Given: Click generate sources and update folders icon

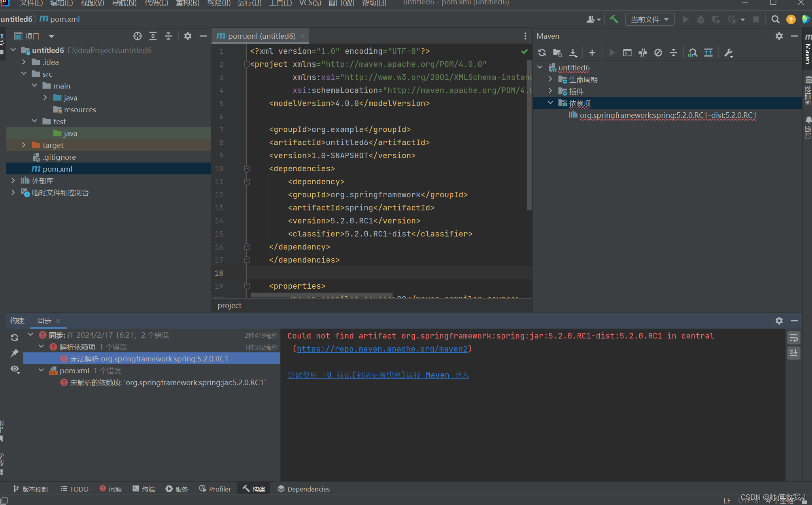Looking at the screenshot, I should point(558,53).
